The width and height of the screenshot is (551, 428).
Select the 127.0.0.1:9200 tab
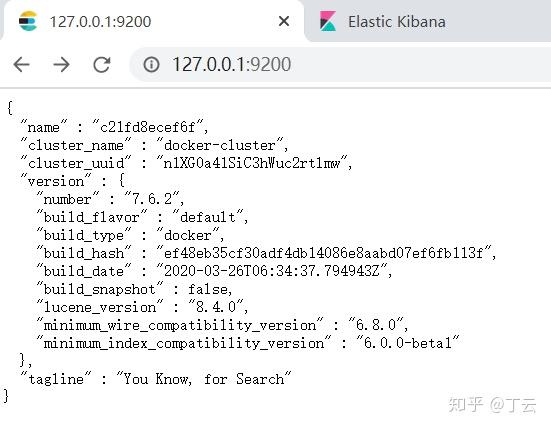click(x=100, y=22)
